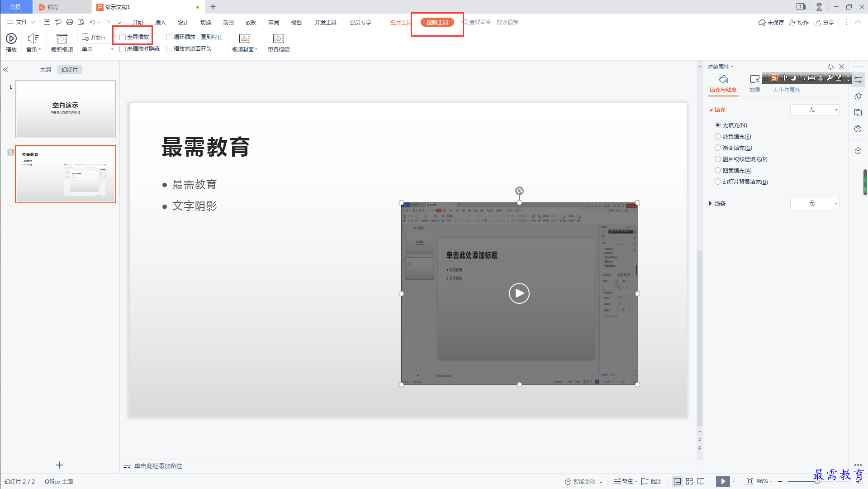Click the notes area 单击此处添加备注
868x489 pixels.
(x=158, y=466)
